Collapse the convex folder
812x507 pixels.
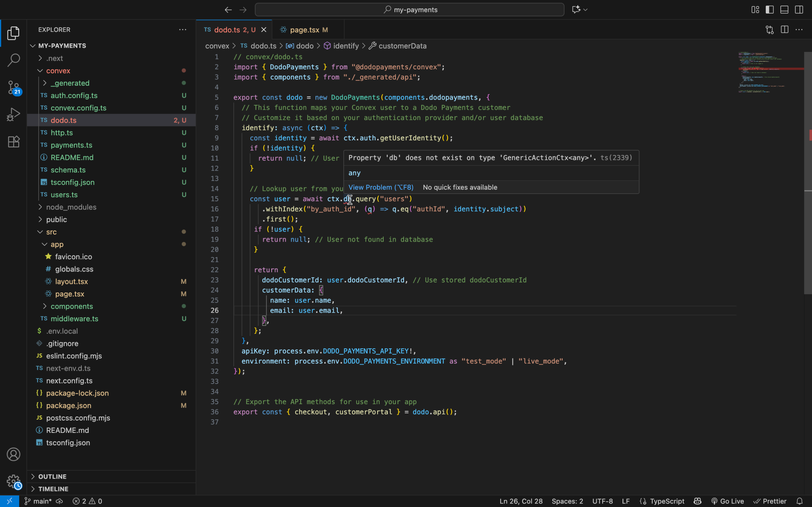[x=58, y=71]
